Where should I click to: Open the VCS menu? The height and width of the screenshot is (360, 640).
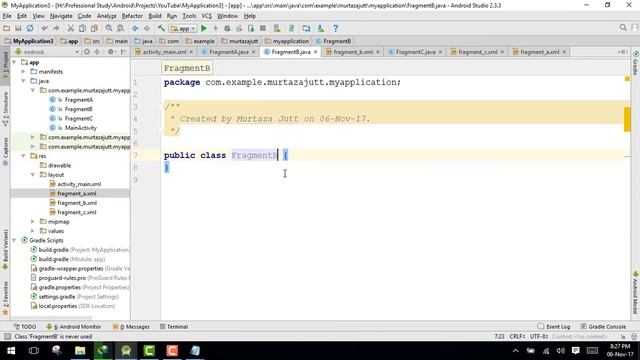[x=207, y=16]
